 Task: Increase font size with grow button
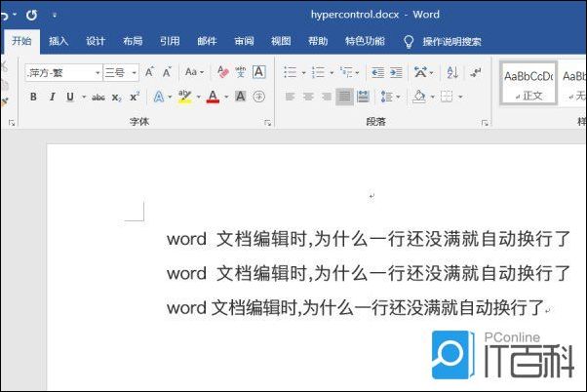pos(149,72)
